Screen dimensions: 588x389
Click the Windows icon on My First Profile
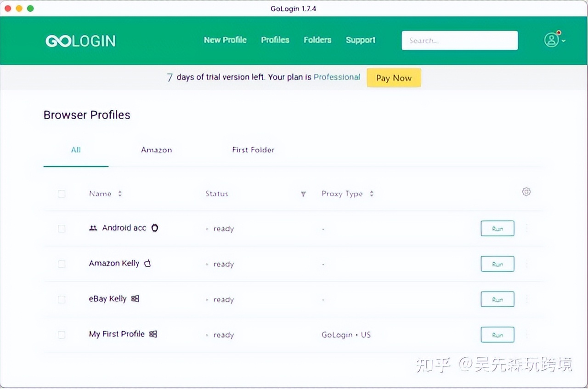pos(153,334)
